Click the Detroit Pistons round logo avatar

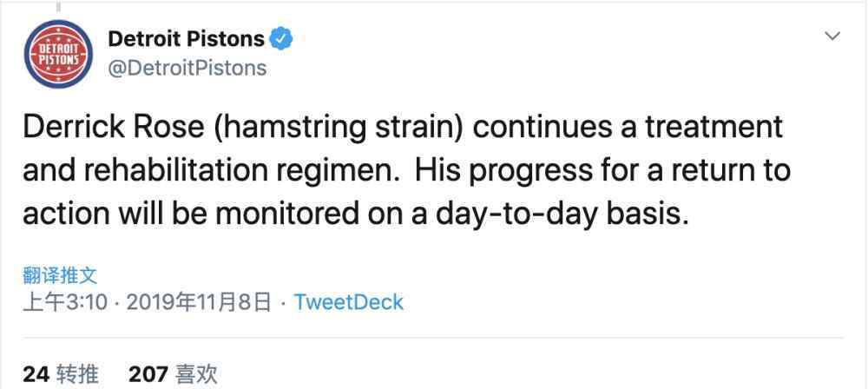(57, 54)
